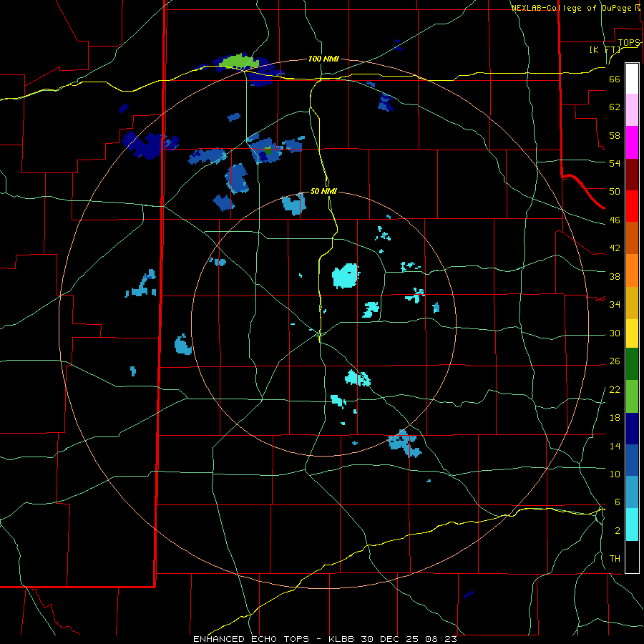Click the largest cyan echo northeast of radar center
This screenshot has width=644, height=644.
pos(346,275)
